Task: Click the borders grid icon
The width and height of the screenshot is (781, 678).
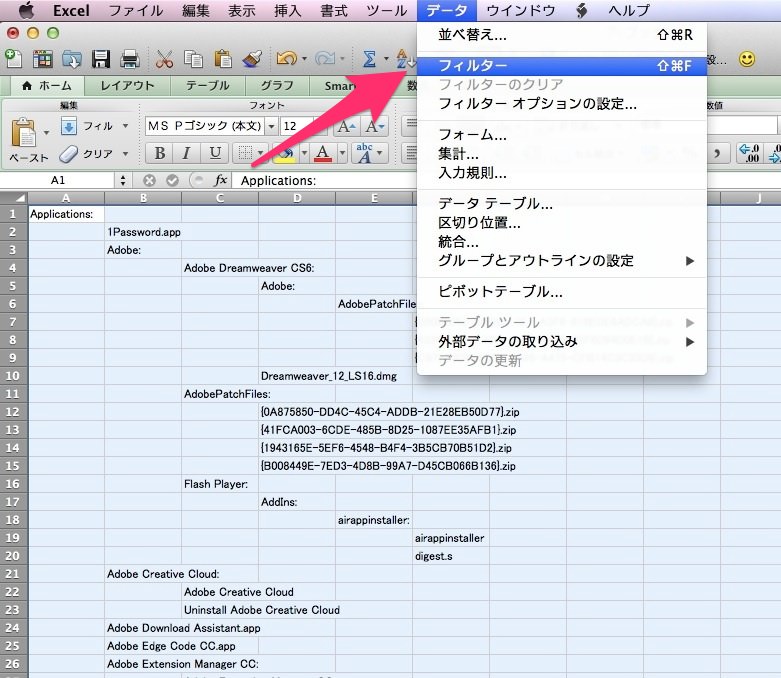Action: click(245, 153)
